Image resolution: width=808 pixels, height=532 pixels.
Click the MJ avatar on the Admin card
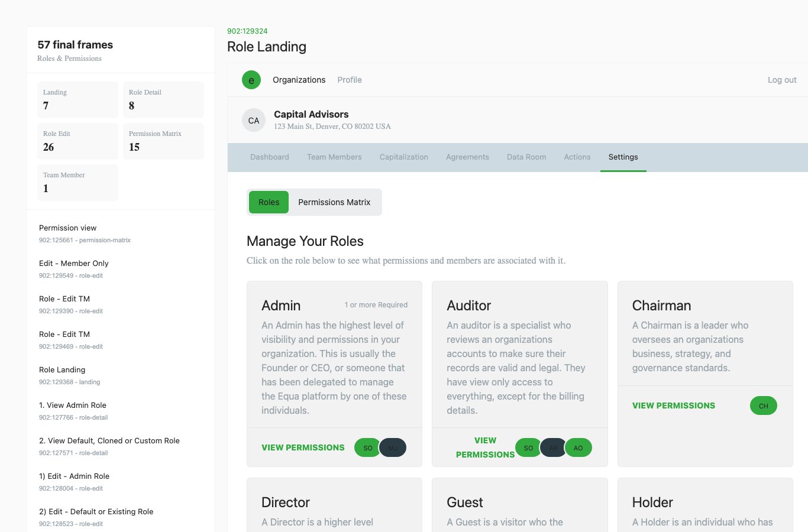[x=393, y=448]
